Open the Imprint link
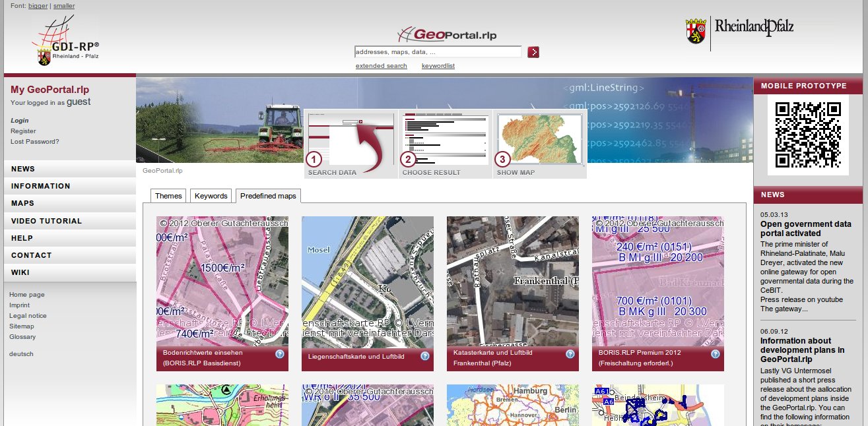Viewport: 868px width, 426px height. (x=19, y=305)
